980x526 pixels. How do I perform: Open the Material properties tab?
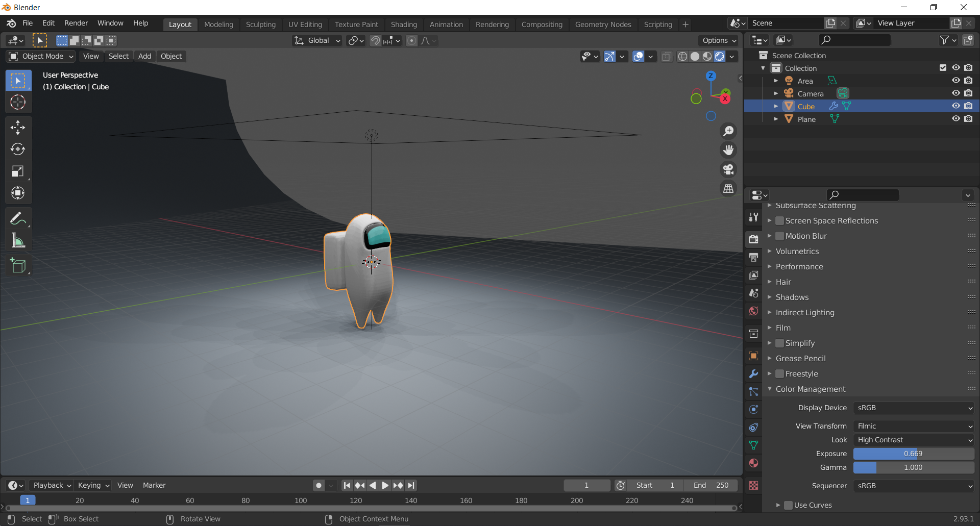click(753, 463)
